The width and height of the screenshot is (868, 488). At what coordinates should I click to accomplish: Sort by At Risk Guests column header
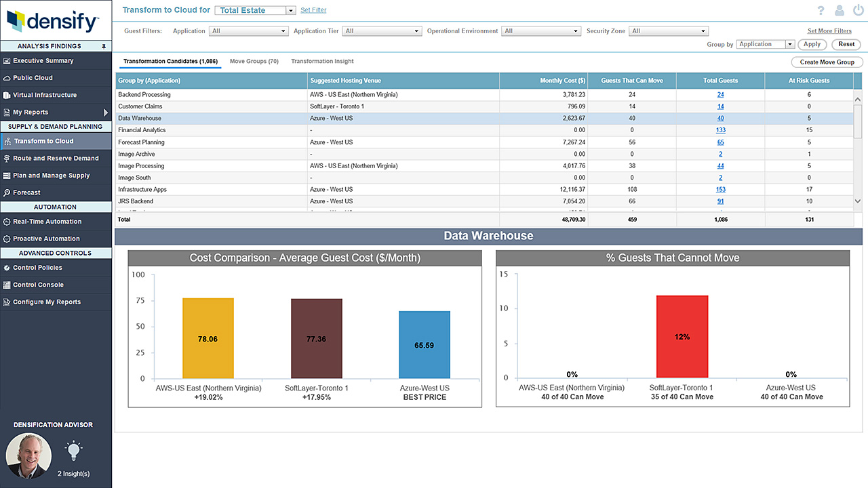tap(808, 81)
